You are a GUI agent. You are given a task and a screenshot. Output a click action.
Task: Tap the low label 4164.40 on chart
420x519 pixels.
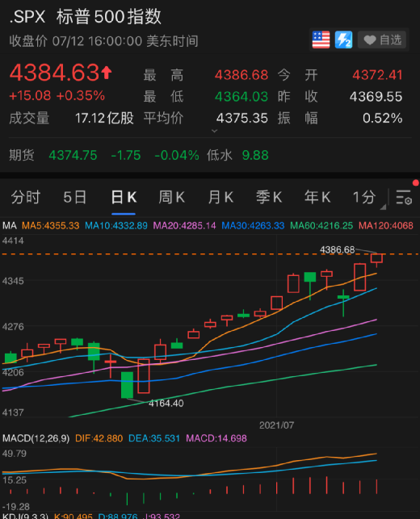click(166, 403)
